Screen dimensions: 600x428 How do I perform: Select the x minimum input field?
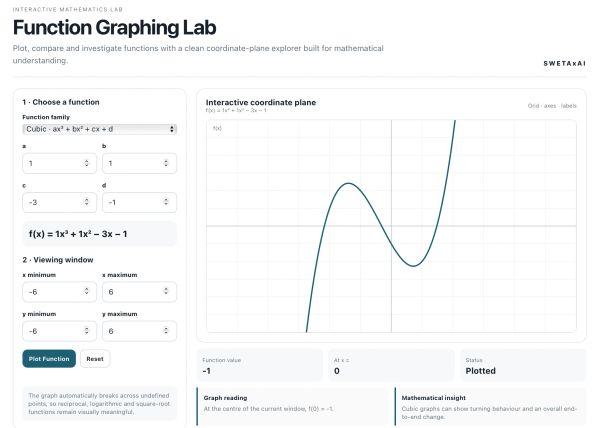59,291
